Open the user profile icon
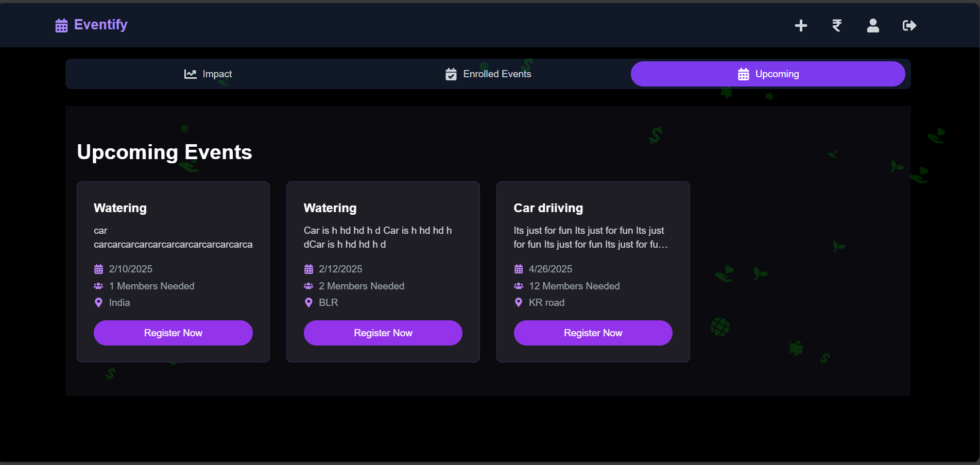Image resolution: width=980 pixels, height=465 pixels. pos(873,25)
